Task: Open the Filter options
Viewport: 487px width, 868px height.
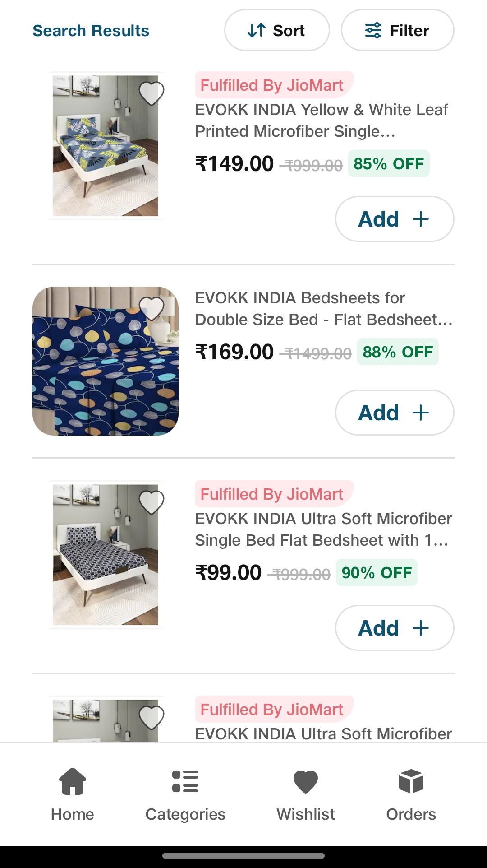Action: click(x=397, y=30)
